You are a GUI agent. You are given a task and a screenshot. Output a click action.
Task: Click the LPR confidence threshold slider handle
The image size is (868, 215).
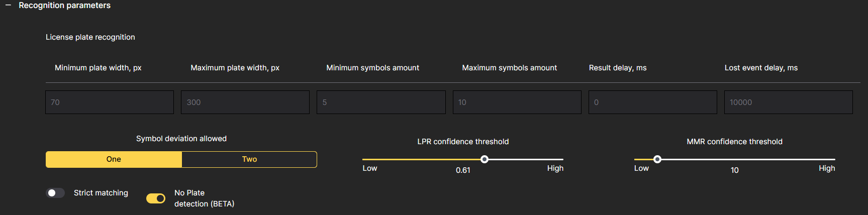coord(485,159)
